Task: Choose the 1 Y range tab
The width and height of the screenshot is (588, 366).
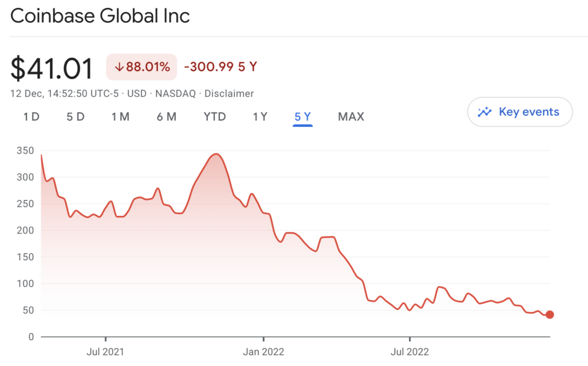Action: [x=260, y=117]
